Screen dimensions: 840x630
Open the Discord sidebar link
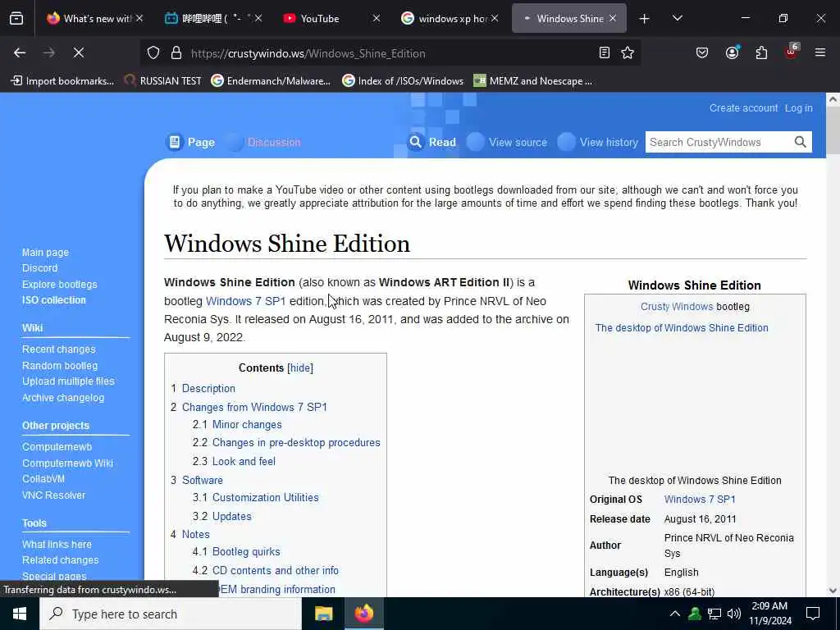39,268
